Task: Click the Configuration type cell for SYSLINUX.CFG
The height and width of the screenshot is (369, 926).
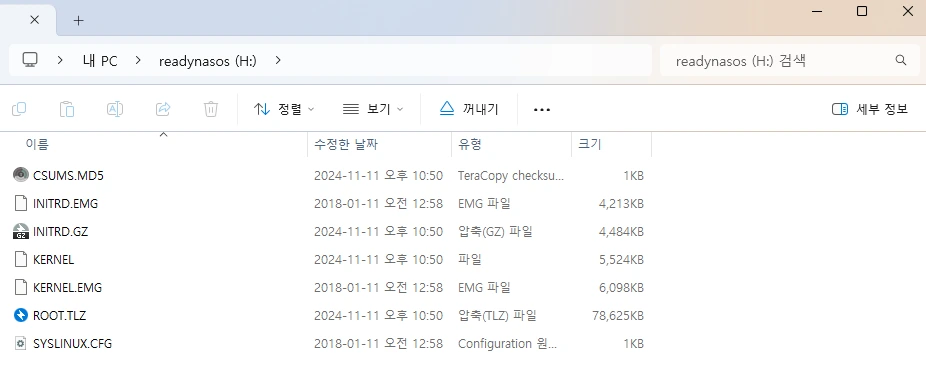Action: [507, 344]
